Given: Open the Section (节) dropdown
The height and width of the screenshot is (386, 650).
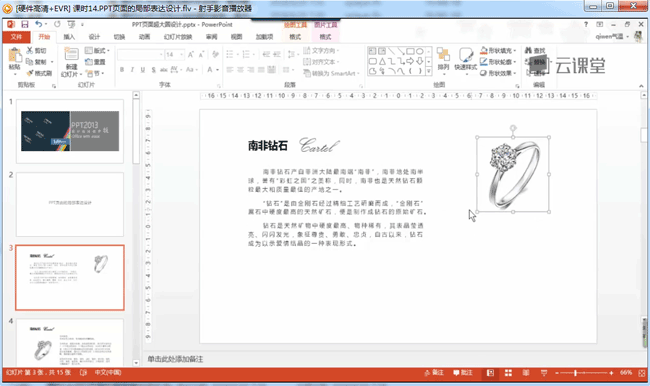Looking at the screenshot, I should click(x=95, y=73).
